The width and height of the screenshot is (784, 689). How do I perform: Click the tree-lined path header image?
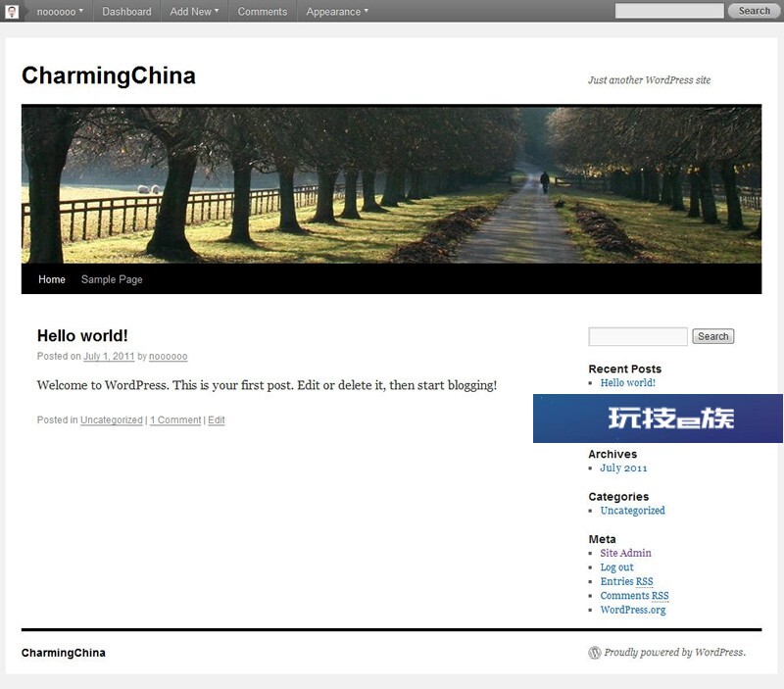[x=391, y=183]
